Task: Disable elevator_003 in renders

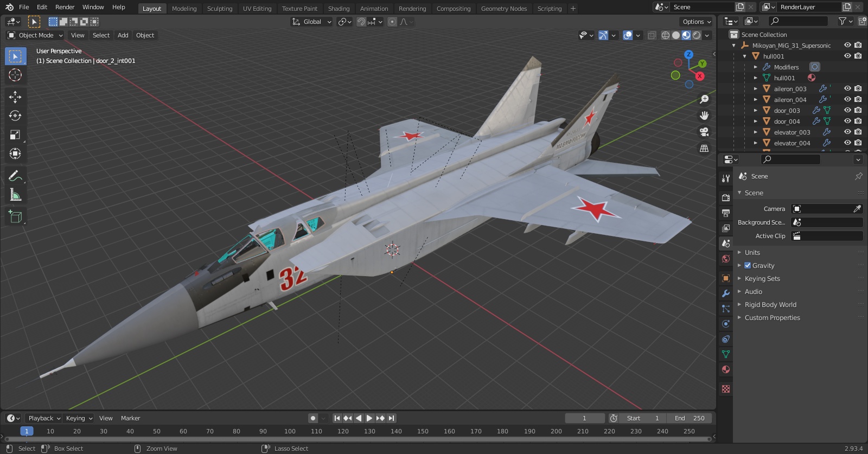Action: point(858,132)
